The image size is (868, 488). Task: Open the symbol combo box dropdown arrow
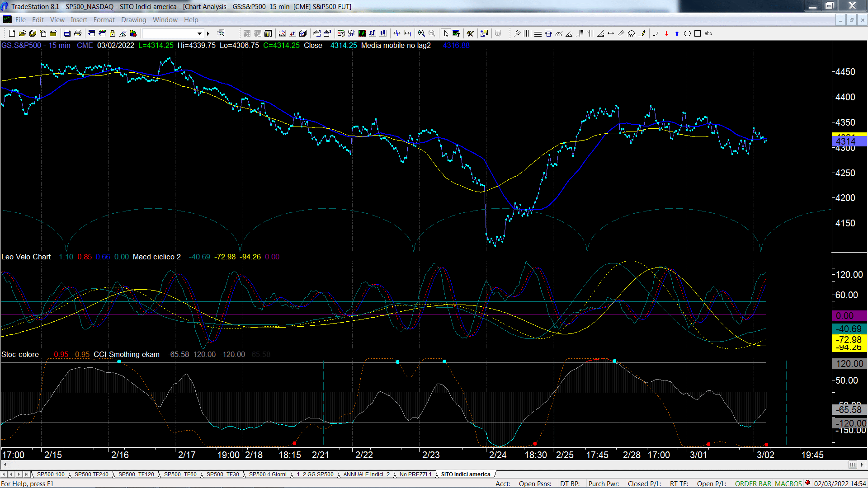coord(199,33)
